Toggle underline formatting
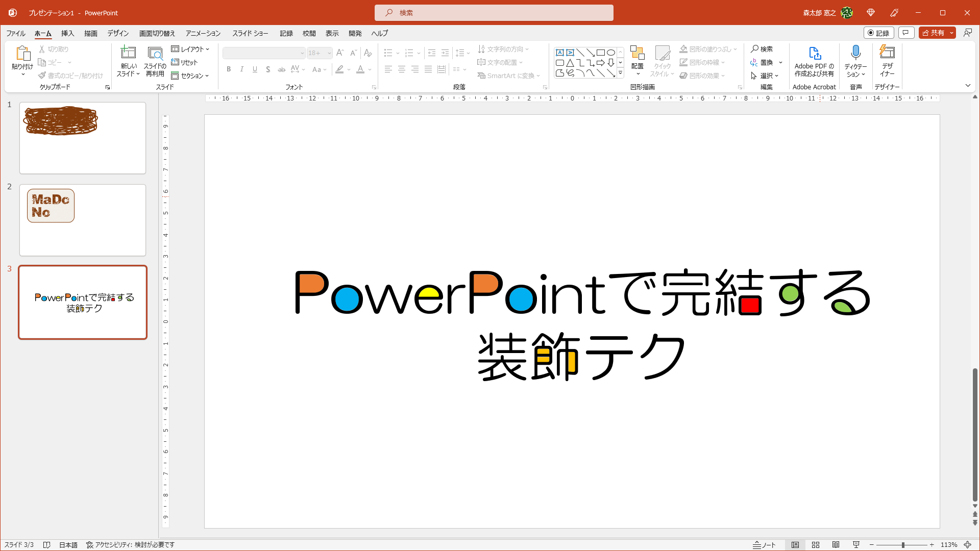 click(254, 69)
